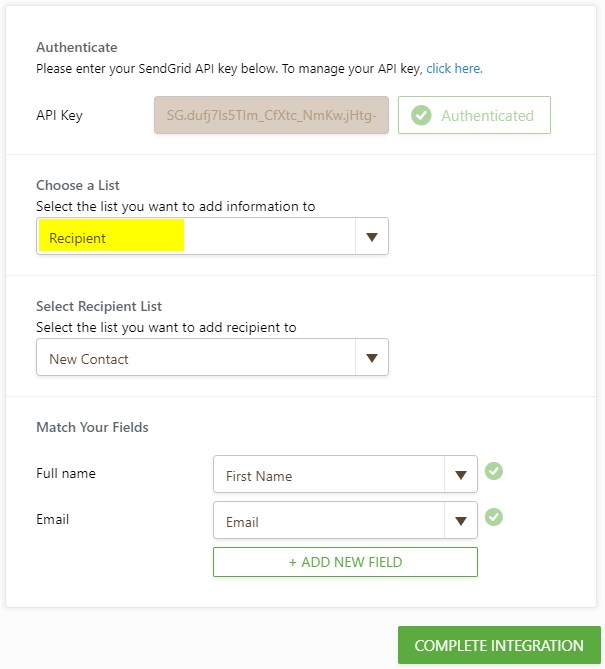This screenshot has width=605, height=669.
Task: Follow the 'click here' API key link
Action: [x=454, y=69]
